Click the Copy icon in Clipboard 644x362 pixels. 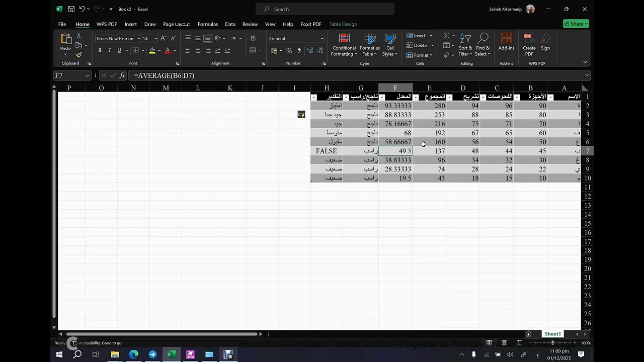pyautogui.click(x=78, y=45)
